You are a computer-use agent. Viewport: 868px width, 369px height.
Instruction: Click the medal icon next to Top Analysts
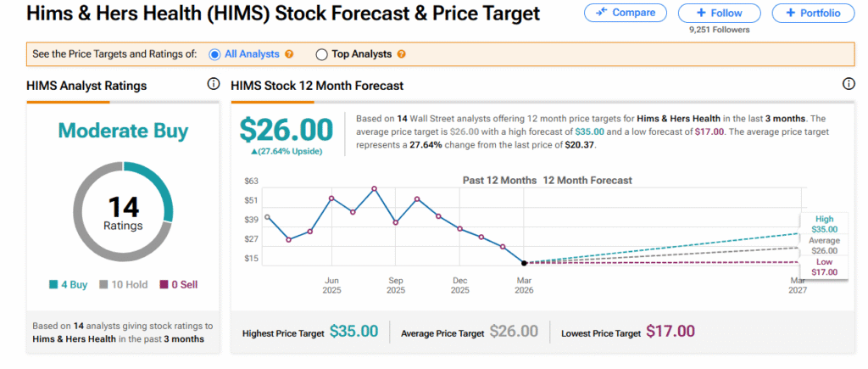pos(401,54)
